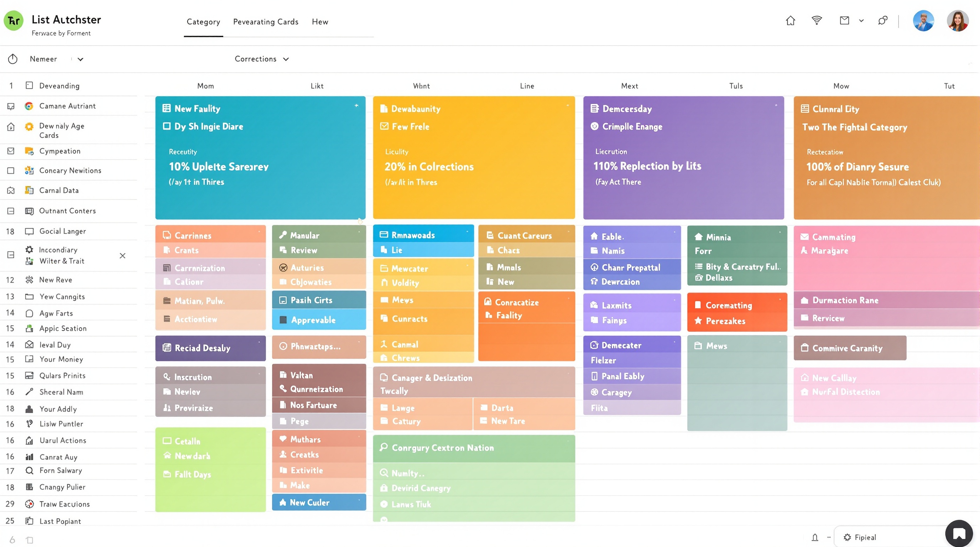
Task: Check the envelope checkbox beside Cympeation
Action: coord(11,151)
